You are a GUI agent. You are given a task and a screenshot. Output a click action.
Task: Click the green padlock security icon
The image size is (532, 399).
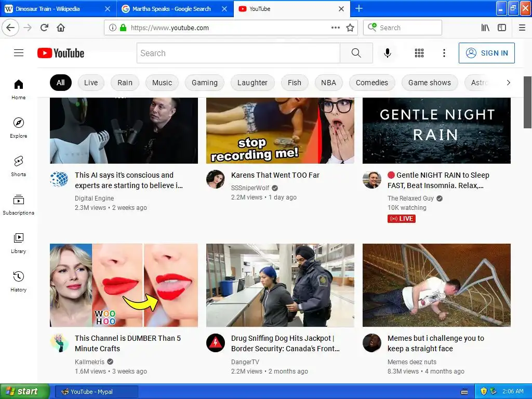tap(123, 28)
